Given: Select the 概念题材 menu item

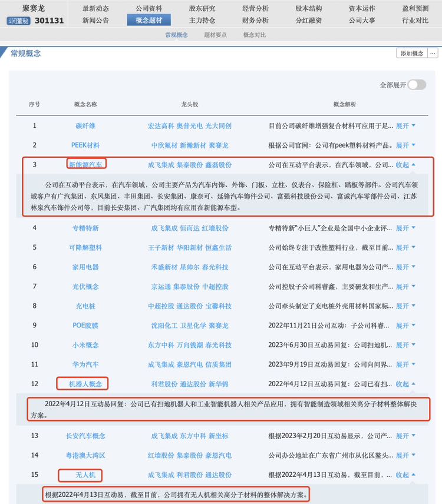Looking at the screenshot, I should (x=149, y=20).
